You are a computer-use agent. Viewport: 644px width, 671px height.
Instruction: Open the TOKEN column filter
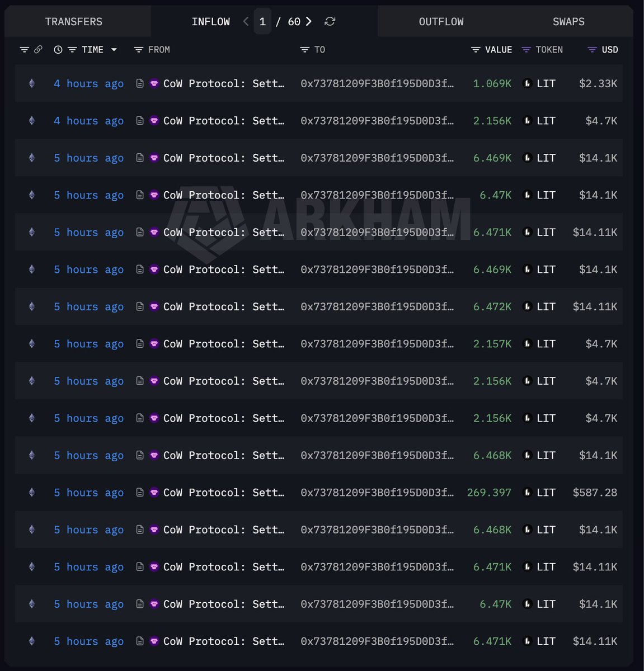[526, 50]
